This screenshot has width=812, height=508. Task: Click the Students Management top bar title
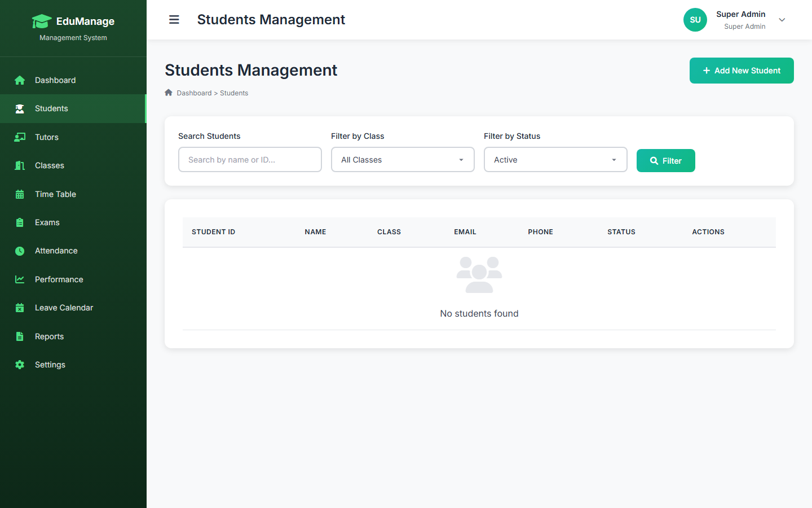[x=271, y=20]
